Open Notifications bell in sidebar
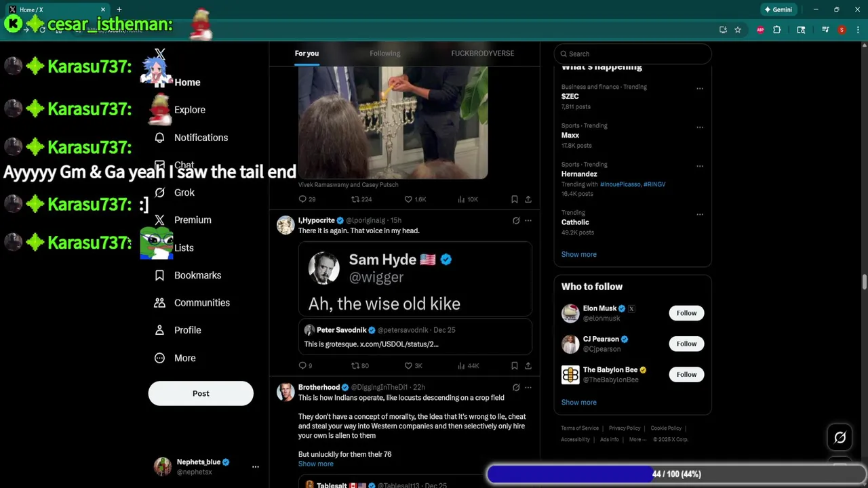This screenshot has width=868, height=488. coord(159,138)
